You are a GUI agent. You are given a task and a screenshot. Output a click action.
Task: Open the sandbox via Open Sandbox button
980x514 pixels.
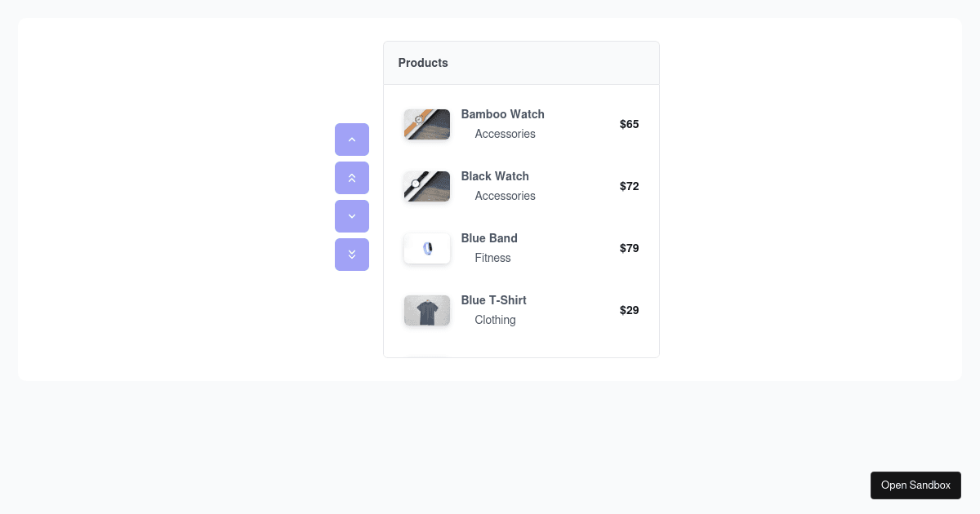(x=915, y=485)
